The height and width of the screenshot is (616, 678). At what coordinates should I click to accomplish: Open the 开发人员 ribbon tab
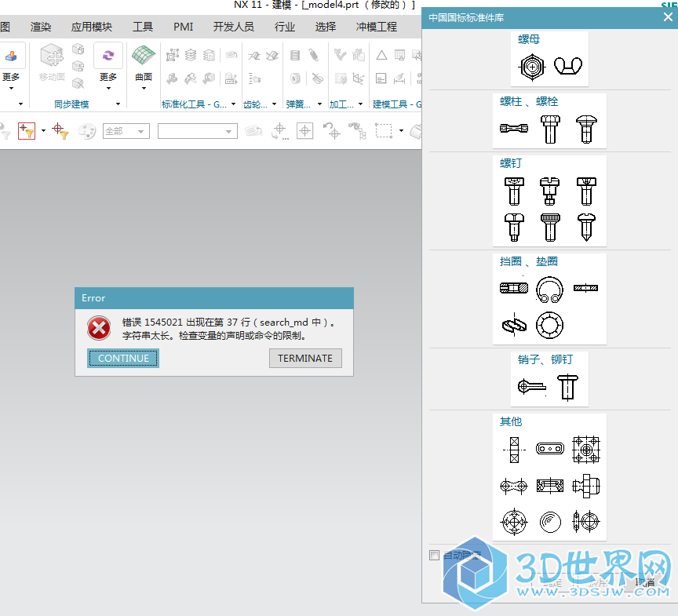(234, 27)
